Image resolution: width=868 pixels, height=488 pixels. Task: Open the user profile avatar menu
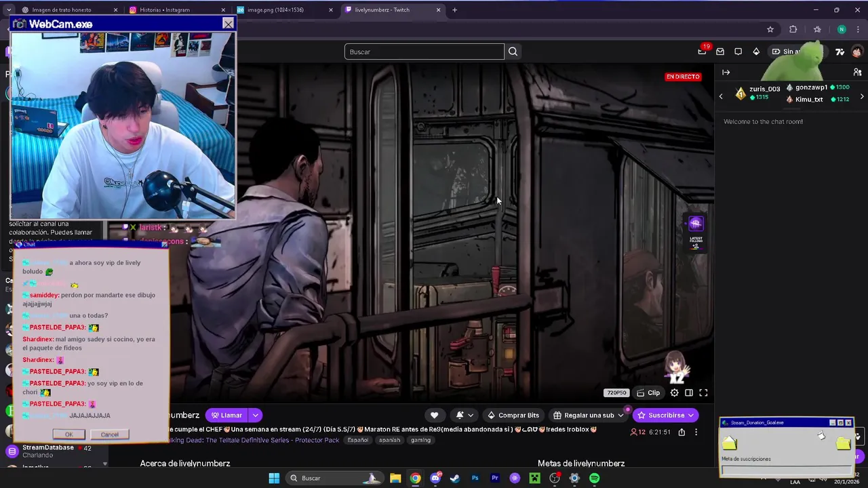pos(857,52)
